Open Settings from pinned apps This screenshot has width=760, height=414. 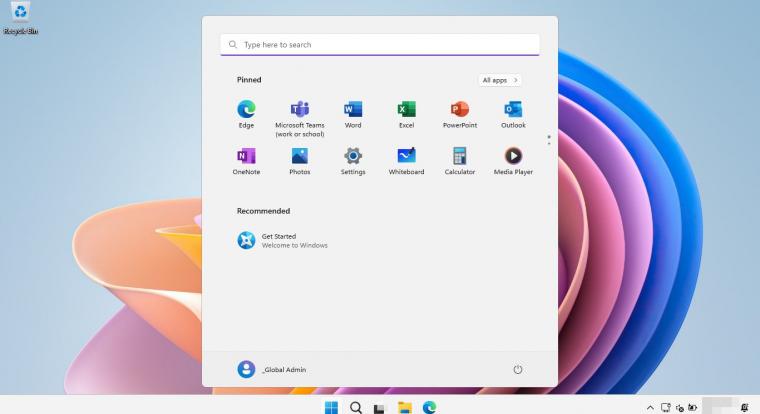click(353, 161)
